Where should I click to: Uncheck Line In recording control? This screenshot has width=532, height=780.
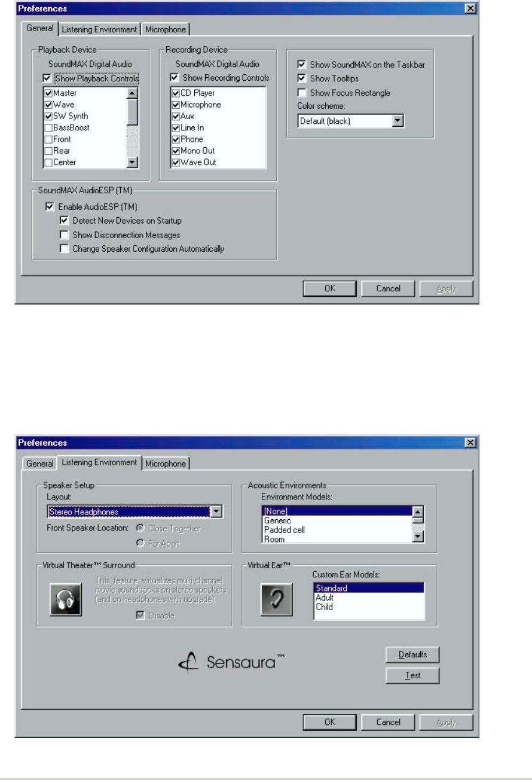[175, 127]
